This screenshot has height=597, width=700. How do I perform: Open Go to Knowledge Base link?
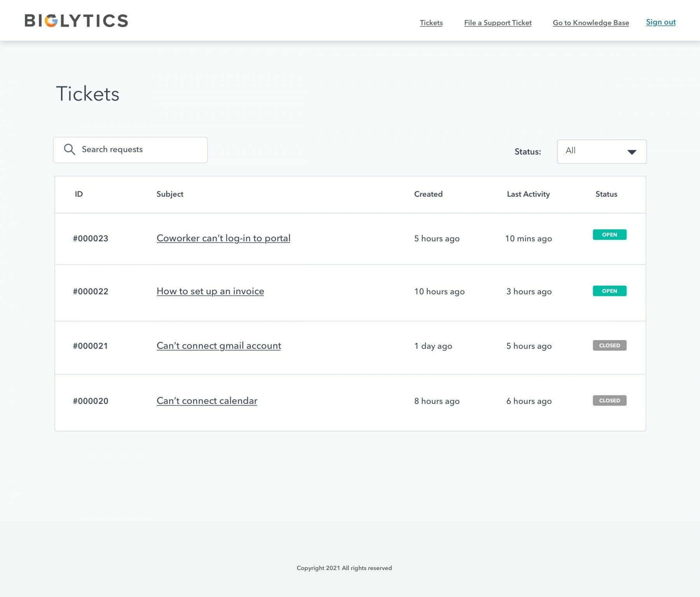tap(590, 23)
